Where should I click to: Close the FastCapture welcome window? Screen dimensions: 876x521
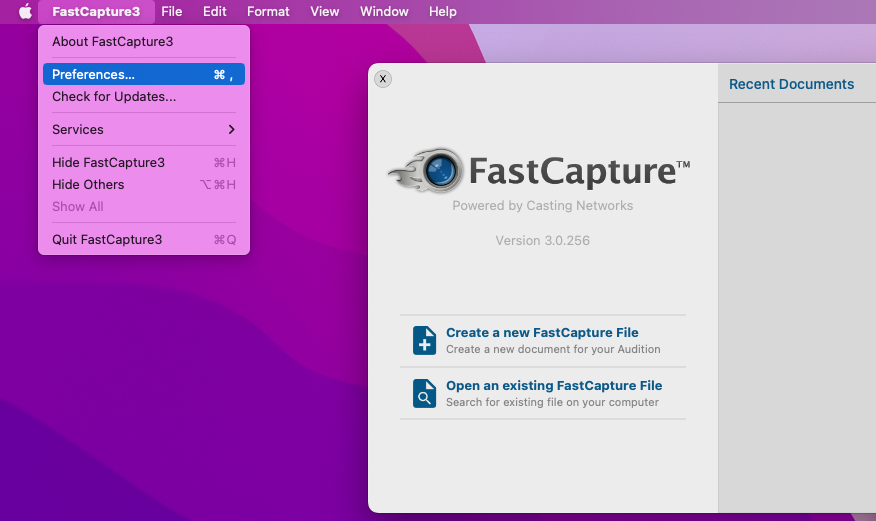coord(383,79)
